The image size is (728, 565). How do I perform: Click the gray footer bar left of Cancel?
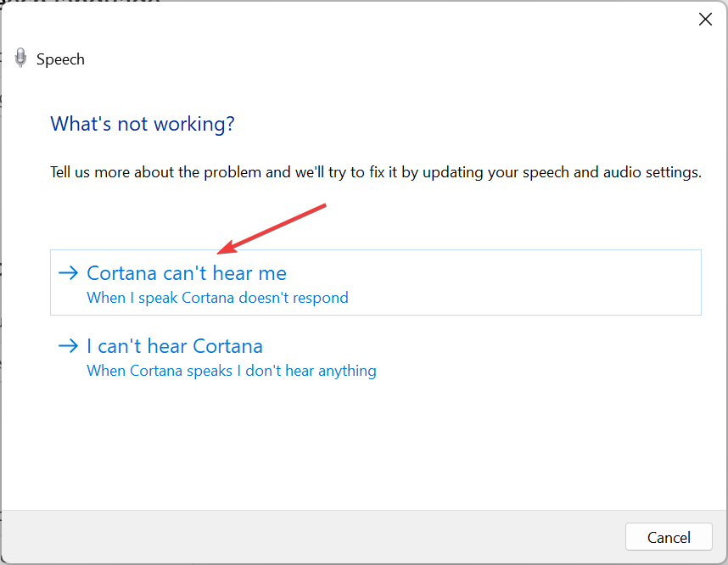coord(311,537)
